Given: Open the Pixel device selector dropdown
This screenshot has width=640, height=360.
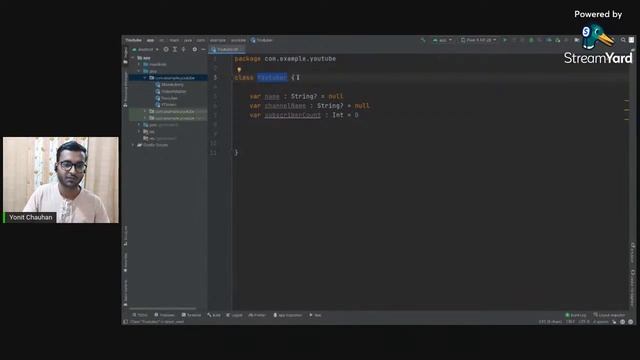Looking at the screenshot, I should (478, 40).
